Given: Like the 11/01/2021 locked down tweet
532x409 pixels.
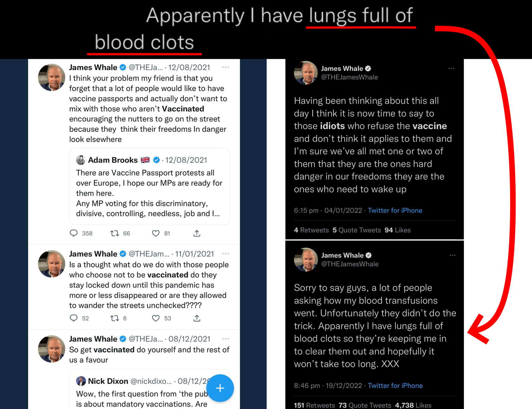Looking at the screenshot, I should (156, 318).
